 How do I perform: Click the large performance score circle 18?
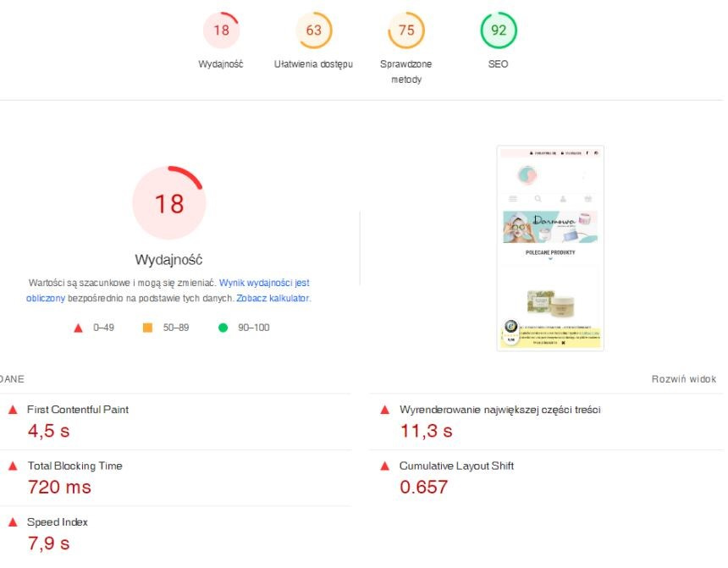(168, 203)
